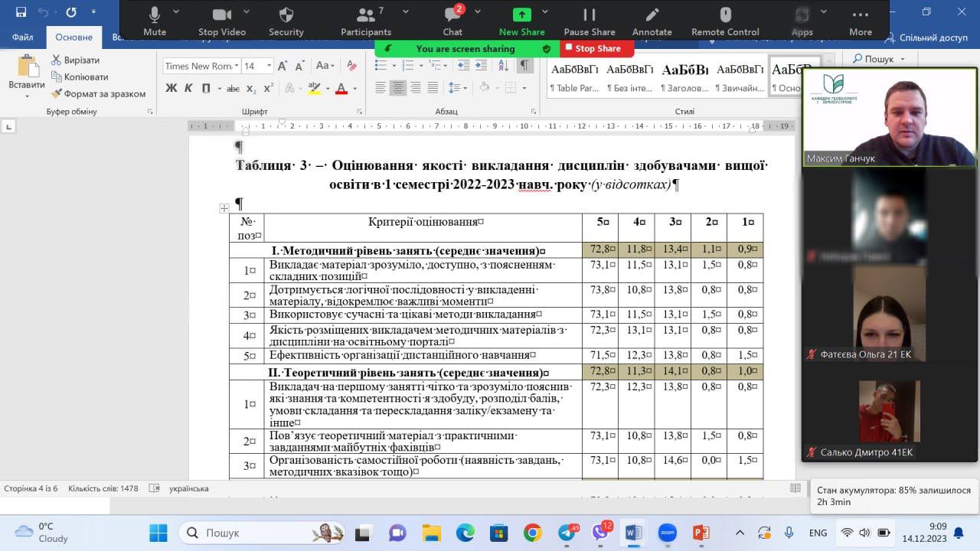Click the clear formatting eraser icon
Image resolution: width=980 pixels, height=551 pixels.
350,66
